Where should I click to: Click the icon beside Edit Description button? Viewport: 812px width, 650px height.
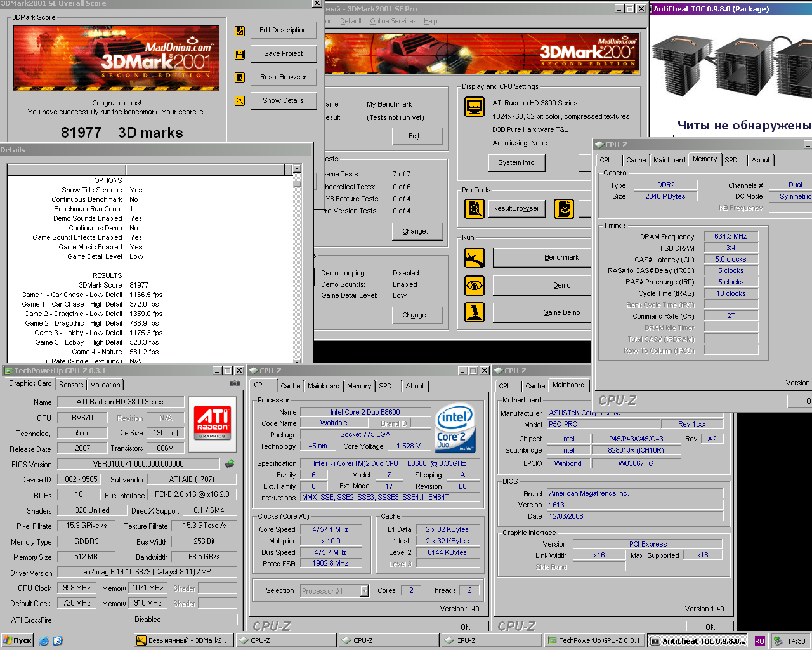point(240,30)
